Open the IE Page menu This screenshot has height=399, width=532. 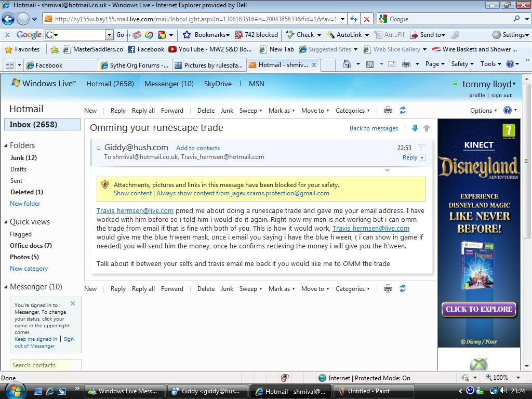(x=435, y=64)
